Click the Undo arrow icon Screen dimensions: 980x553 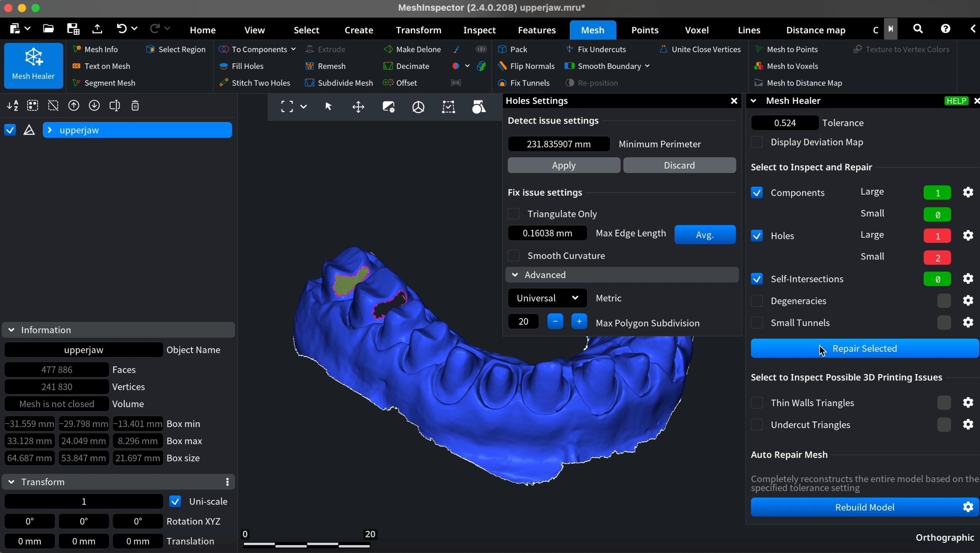(x=121, y=29)
